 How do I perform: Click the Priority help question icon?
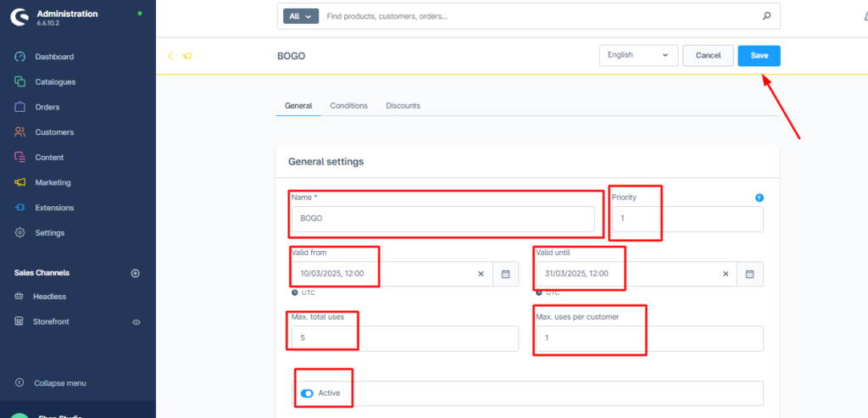759,198
